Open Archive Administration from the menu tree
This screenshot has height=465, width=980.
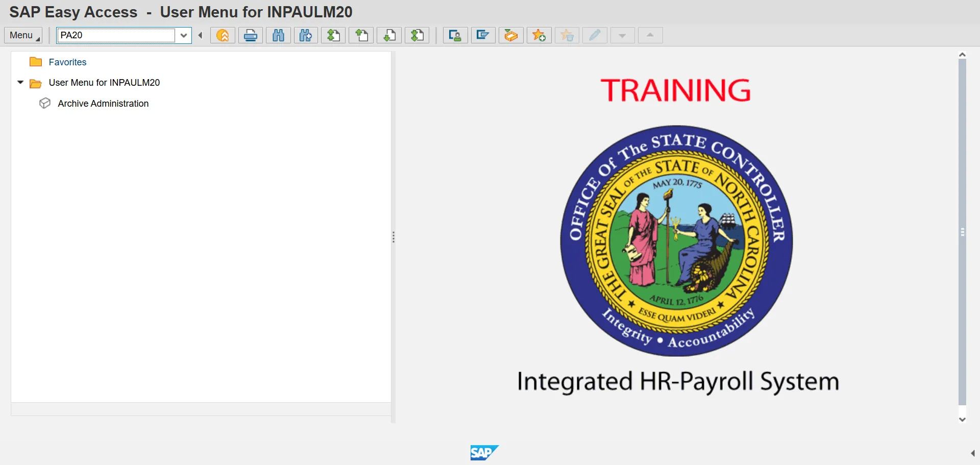(x=103, y=104)
